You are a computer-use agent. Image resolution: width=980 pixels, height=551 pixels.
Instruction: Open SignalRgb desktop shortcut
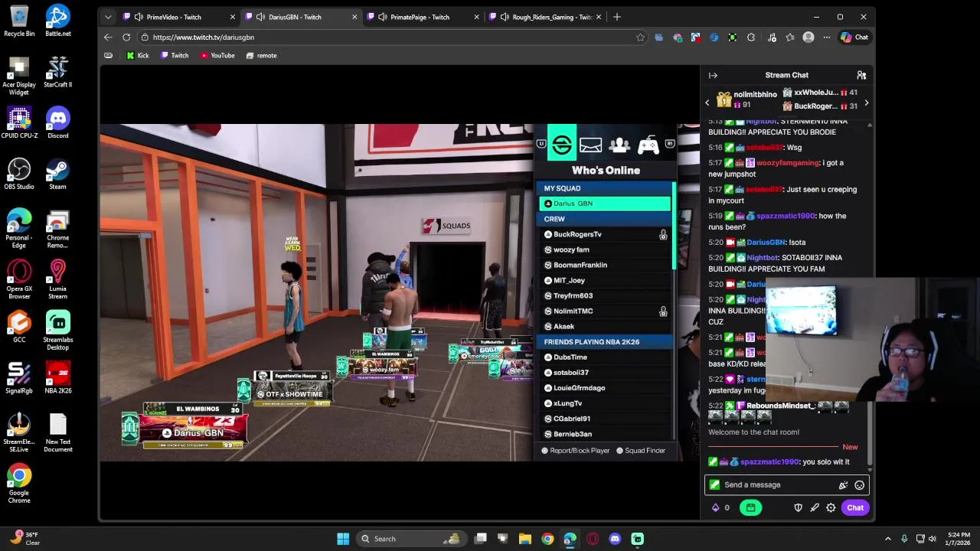click(19, 377)
